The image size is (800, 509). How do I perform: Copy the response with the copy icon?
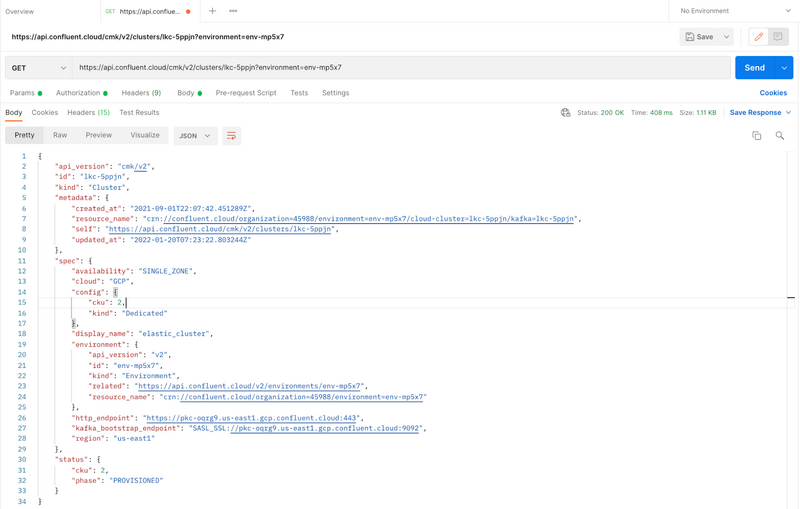pyautogui.click(x=757, y=135)
